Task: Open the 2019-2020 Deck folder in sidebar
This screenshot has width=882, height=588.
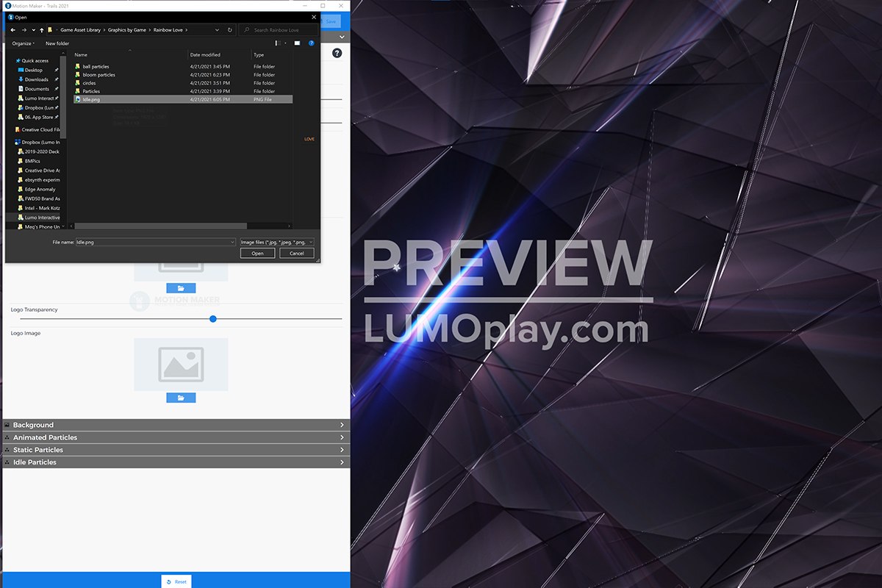Action: click(x=42, y=151)
